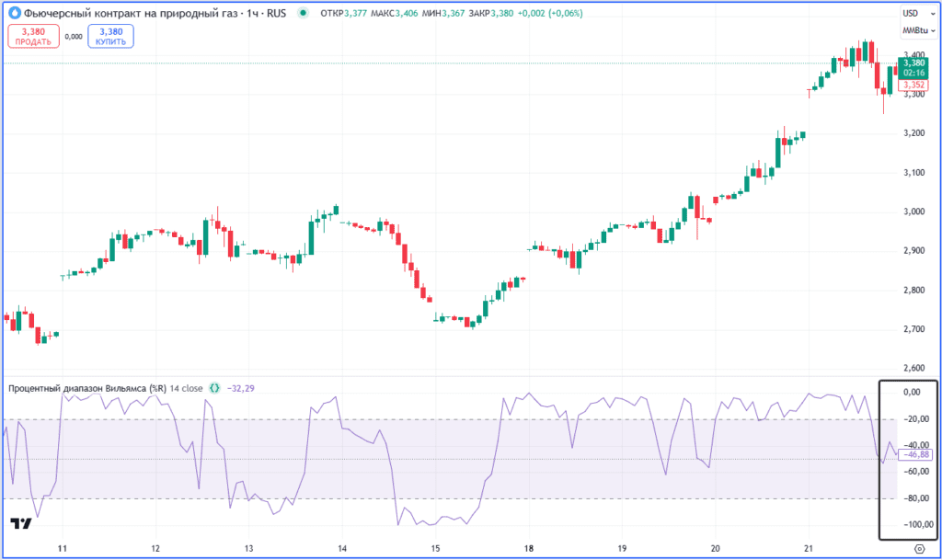Screen dimensions: 942x560
Task: Click −80,00 on the indicator scale
Action: (x=915, y=498)
